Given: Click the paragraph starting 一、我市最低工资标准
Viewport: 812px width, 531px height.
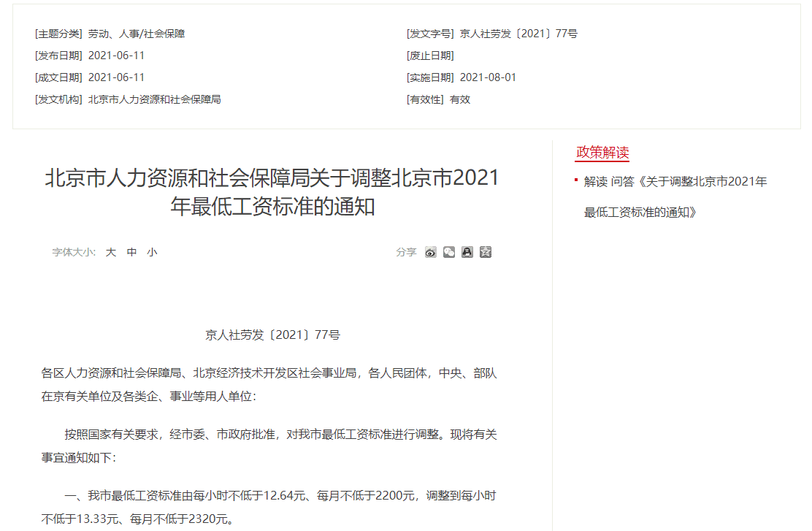Looking at the screenshot, I should click(269, 507).
